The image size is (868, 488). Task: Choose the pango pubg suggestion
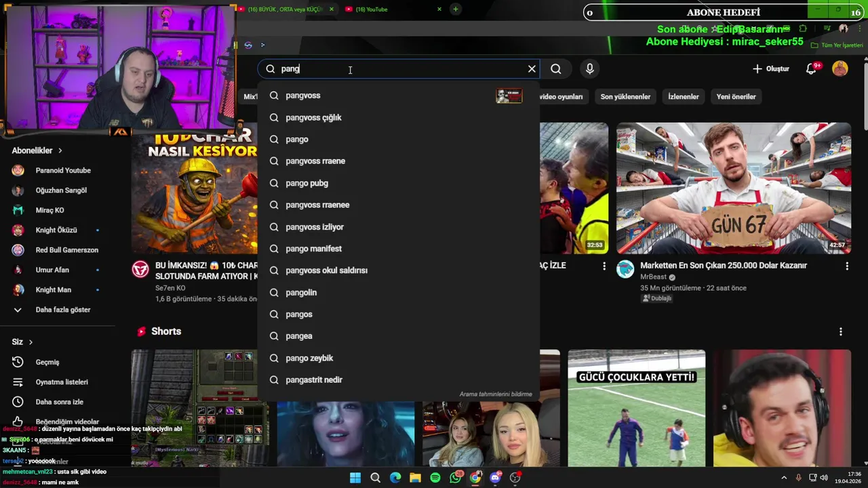[x=398, y=183]
